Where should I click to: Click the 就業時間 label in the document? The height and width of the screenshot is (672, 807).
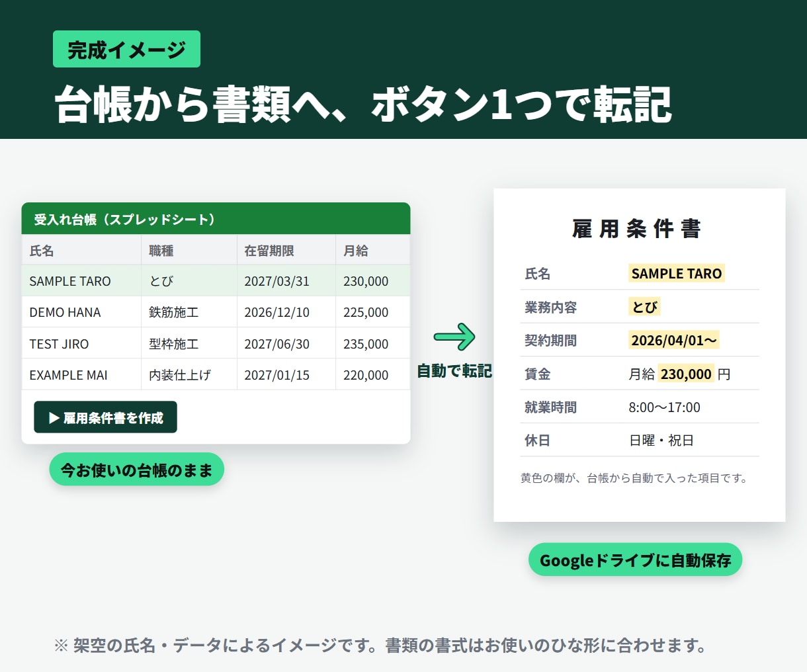(x=550, y=407)
